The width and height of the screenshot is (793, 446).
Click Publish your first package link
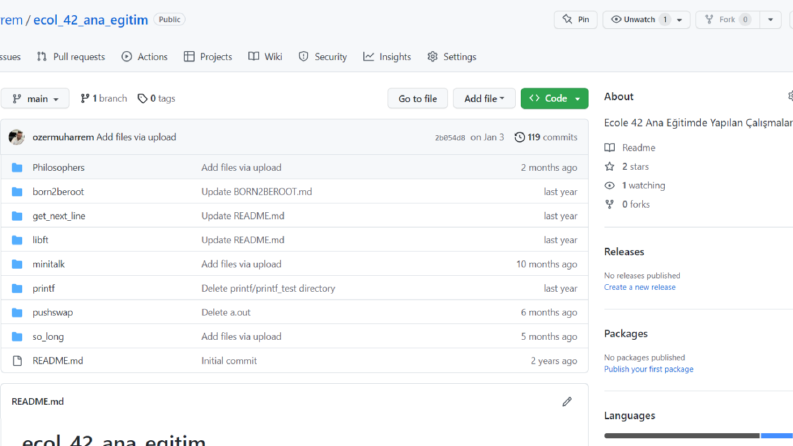coord(648,369)
